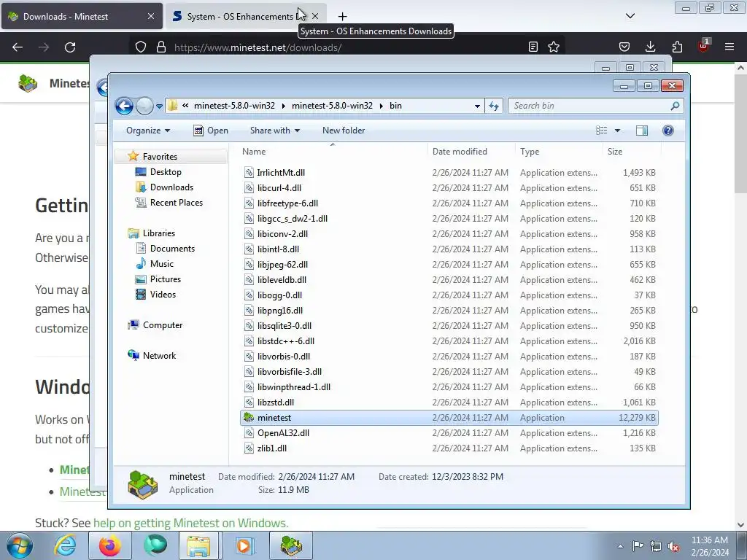Select IrrlichtMt.dll file

(x=449, y=172)
